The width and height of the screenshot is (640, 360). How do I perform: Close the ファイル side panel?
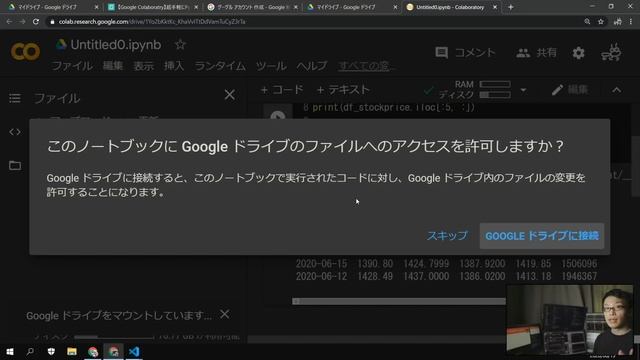[x=229, y=95]
